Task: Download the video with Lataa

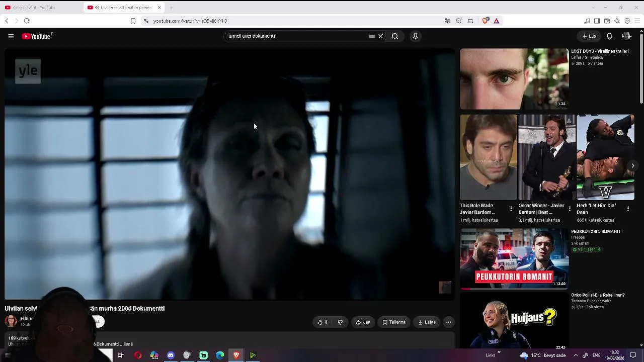Action: (x=427, y=322)
